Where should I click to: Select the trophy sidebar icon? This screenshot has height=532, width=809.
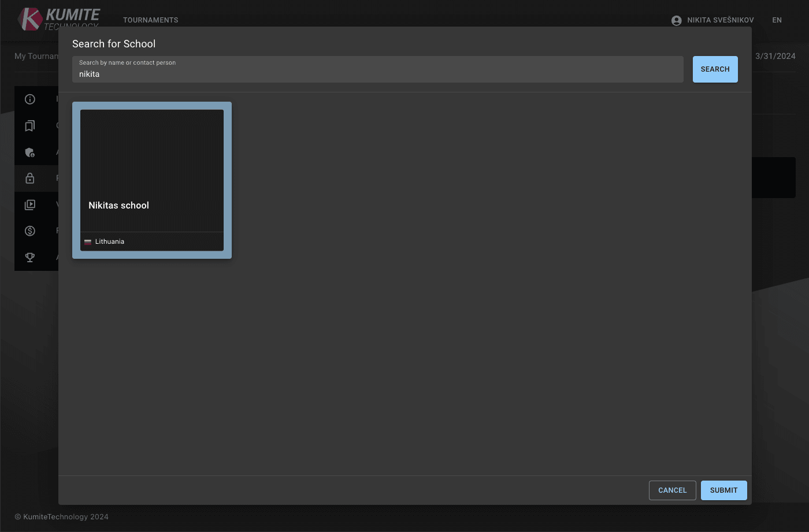[30, 258]
